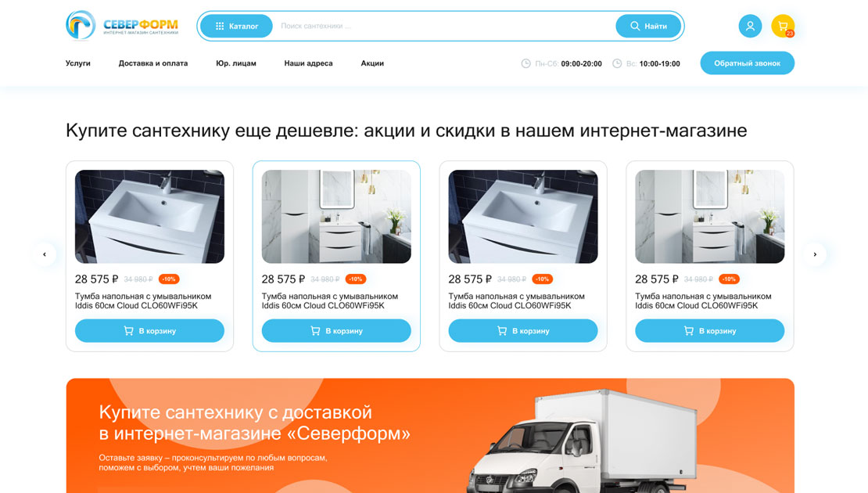Viewport: 868px width, 493px height.
Task: Go to the Акции menu link
Action: (x=372, y=63)
